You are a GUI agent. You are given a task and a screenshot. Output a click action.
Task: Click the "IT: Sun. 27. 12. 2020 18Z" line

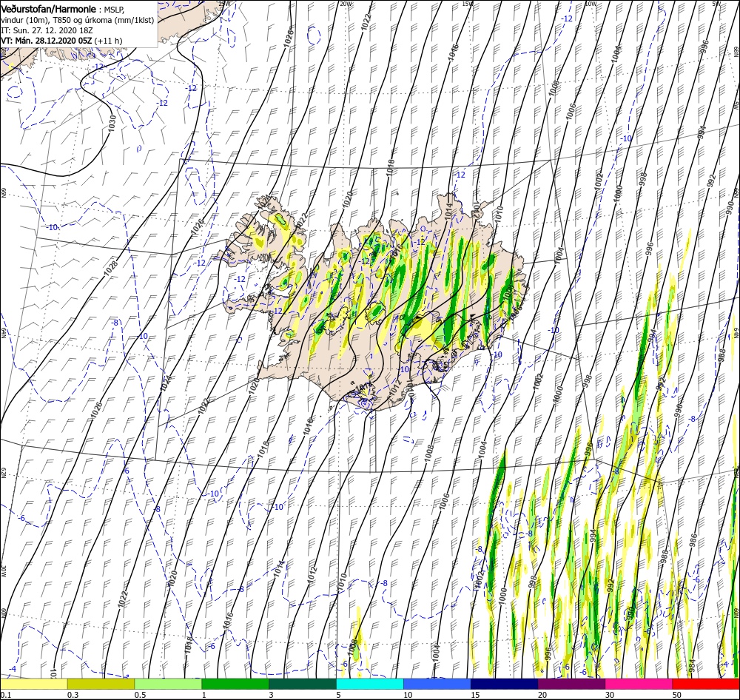tap(47, 30)
